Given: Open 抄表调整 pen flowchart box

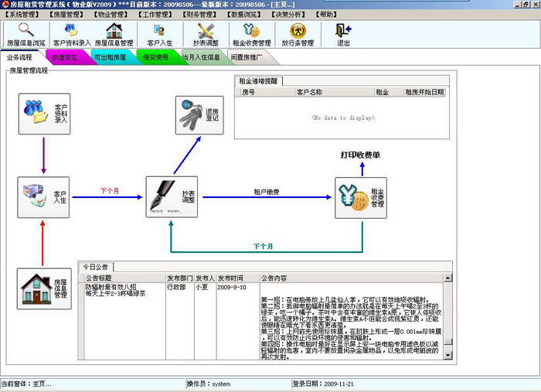Looking at the screenshot, I should (172, 197).
